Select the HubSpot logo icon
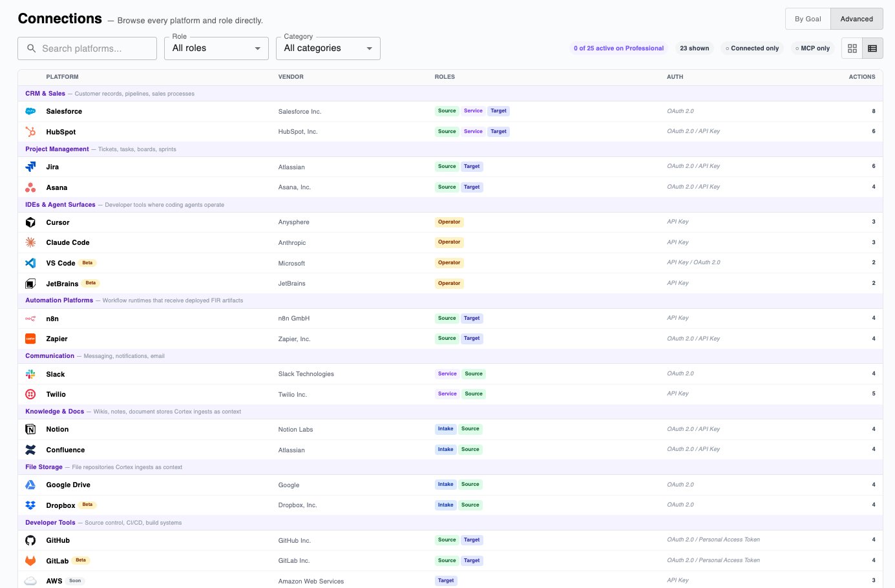 (x=30, y=131)
